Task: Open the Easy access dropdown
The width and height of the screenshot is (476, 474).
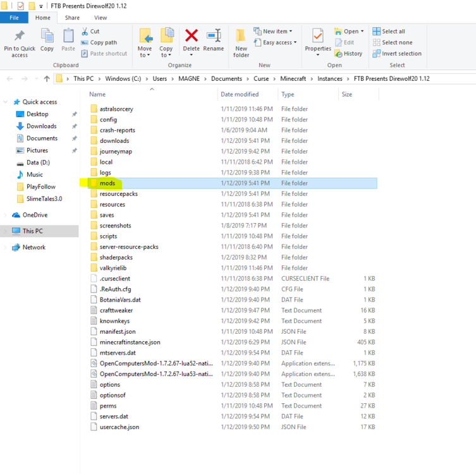Action: 277,42
